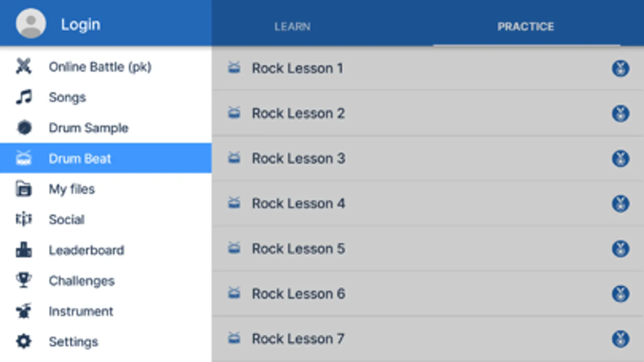Click the Songs music note icon

[24, 97]
